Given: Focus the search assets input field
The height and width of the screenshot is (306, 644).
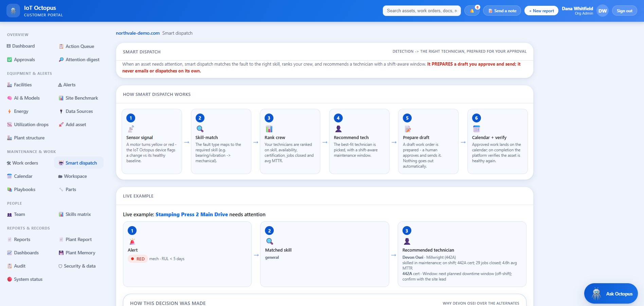Looking at the screenshot, I should 422,11.
